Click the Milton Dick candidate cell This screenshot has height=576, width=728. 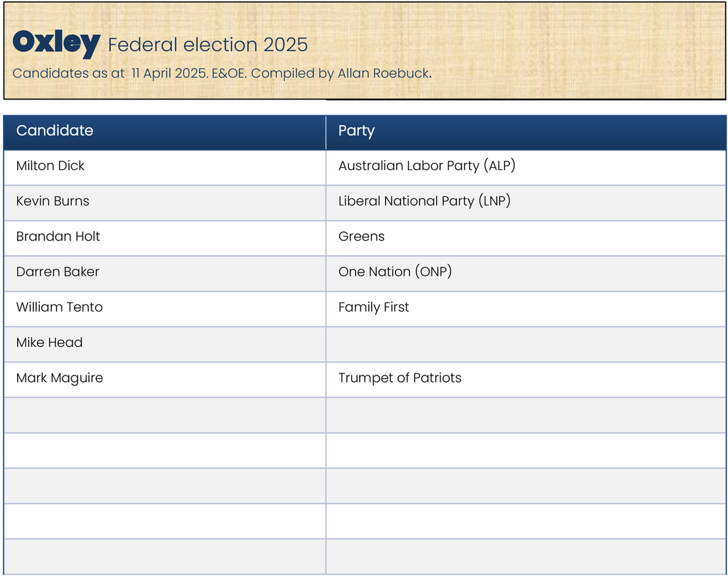coord(50,166)
